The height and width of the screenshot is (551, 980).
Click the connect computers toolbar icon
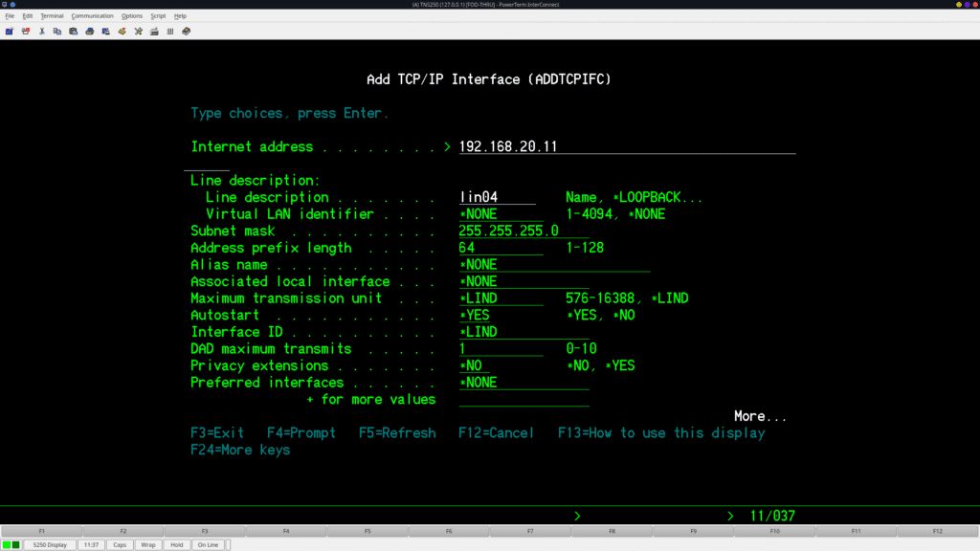[106, 32]
